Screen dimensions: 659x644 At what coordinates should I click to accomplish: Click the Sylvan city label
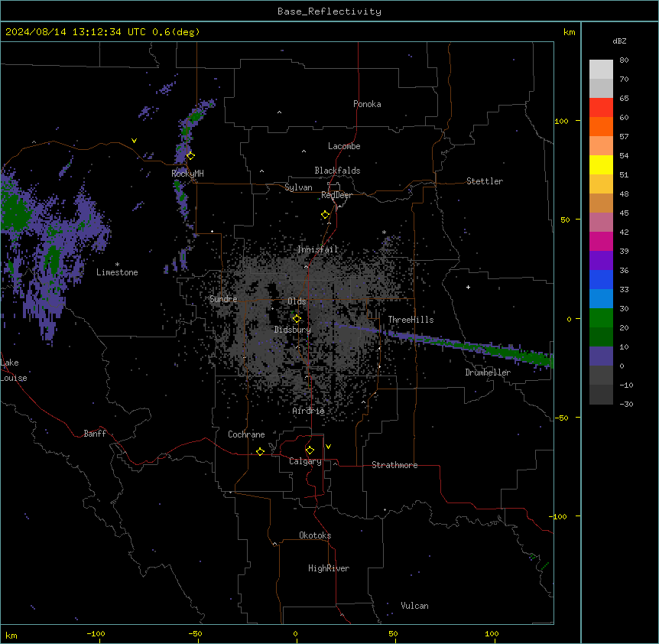click(x=298, y=187)
